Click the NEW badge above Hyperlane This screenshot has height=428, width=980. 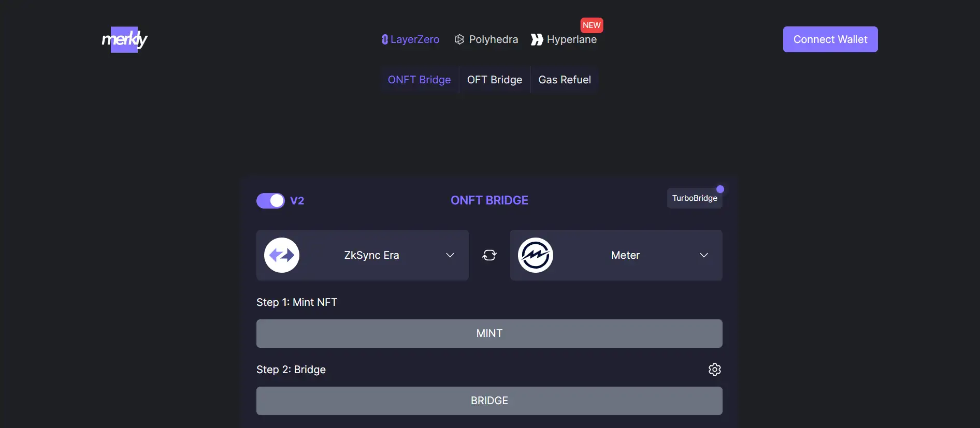(592, 25)
